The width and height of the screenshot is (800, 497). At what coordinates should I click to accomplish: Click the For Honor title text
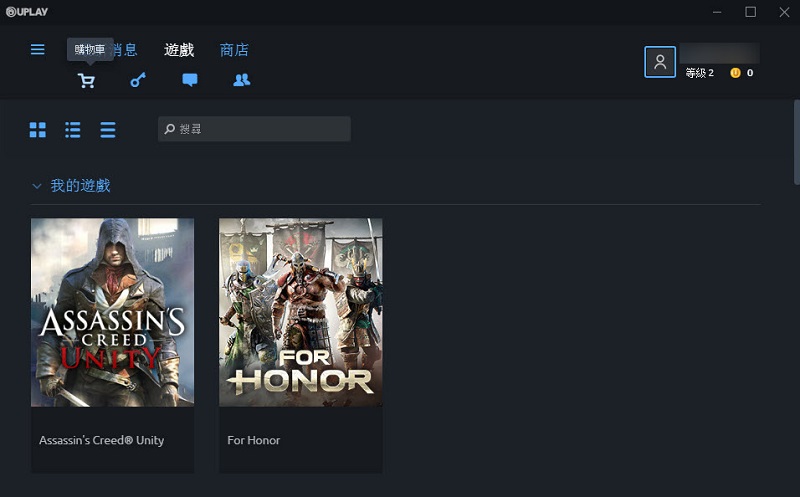point(254,440)
